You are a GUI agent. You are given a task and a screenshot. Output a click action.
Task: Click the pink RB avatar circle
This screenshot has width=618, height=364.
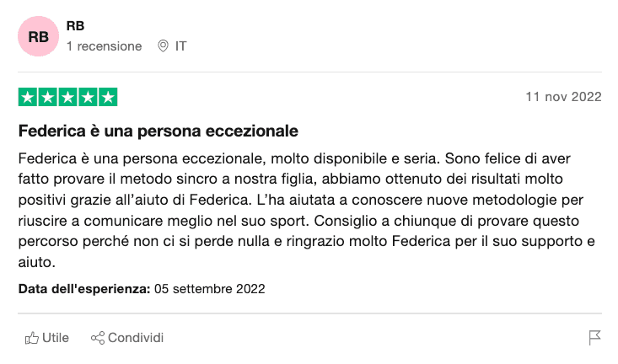click(x=38, y=36)
